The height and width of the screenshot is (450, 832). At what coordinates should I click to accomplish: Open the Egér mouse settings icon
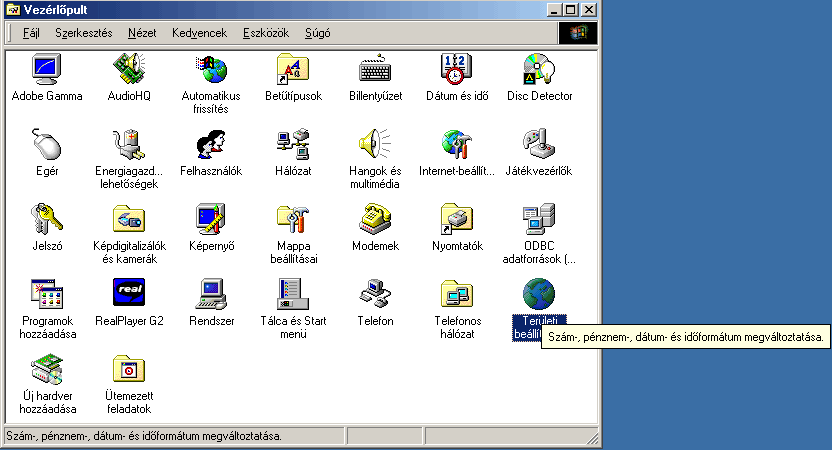[x=46, y=145]
